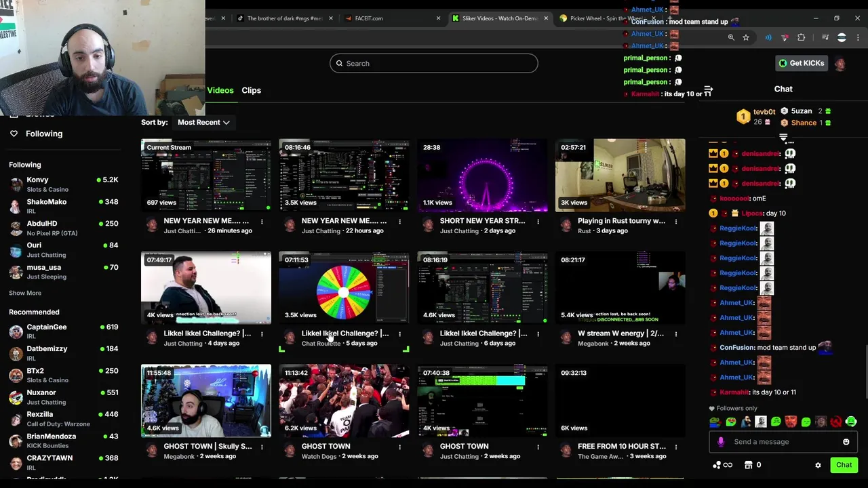Image resolution: width=868 pixels, height=488 pixels.
Task: Open the Kick user avatar menu
Action: (x=840, y=64)
